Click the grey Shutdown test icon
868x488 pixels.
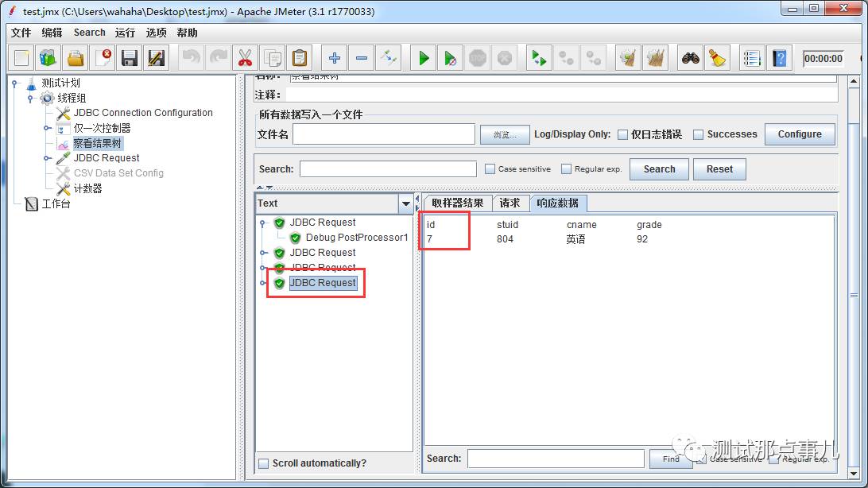[505, 58]
